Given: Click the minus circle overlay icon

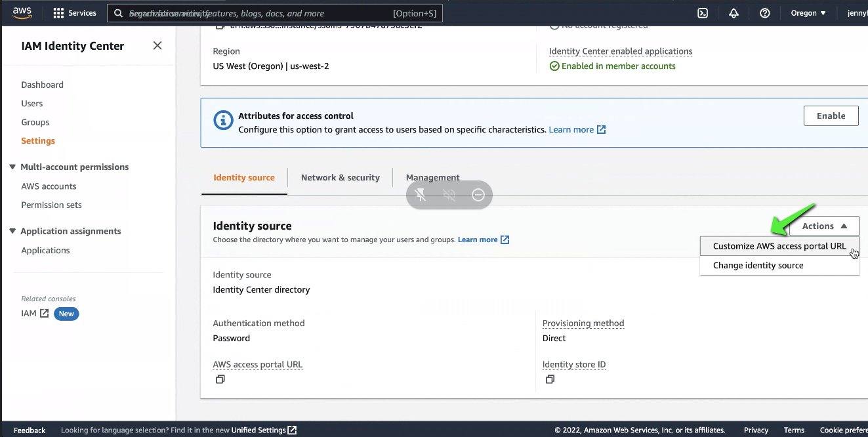Looking at the screenshot, I should tap(478, 195).
